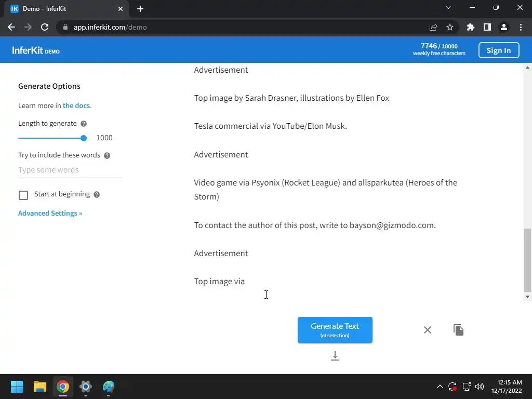Viewport: 532px width, 399px height.
Task: Go forward using the browser forward arrow
Action: tap(28, 27)
